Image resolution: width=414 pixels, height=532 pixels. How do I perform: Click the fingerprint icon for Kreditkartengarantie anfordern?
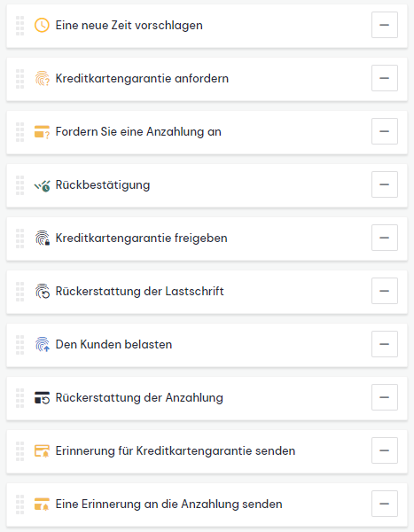[x=42, y=79]
